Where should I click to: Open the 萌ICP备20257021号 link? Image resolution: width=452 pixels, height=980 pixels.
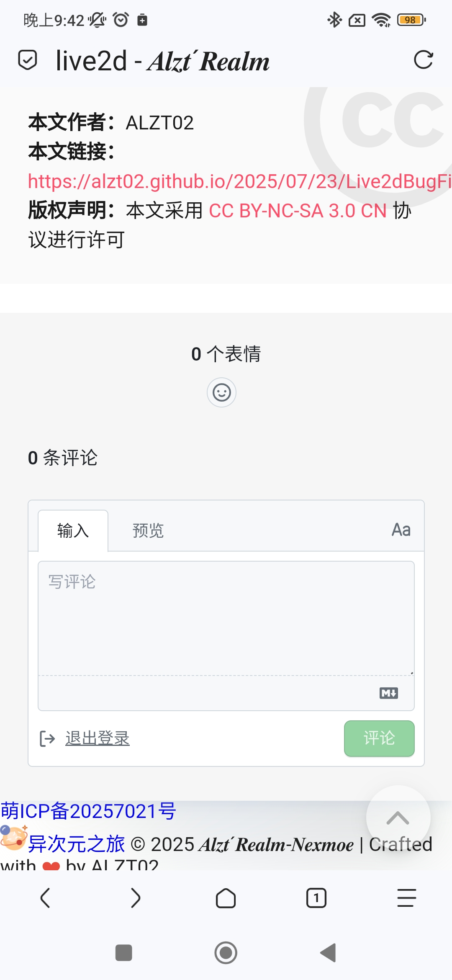point(88,811)
